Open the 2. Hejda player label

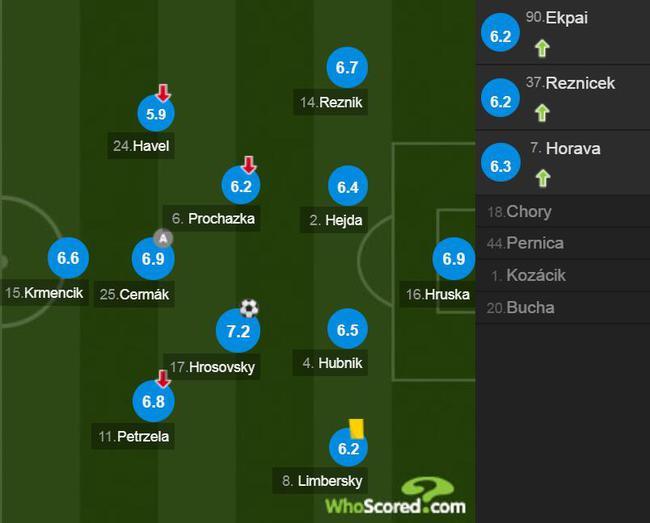[x=334, y=220]
